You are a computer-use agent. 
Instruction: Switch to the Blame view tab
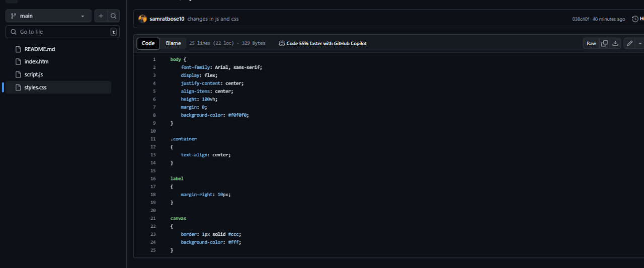coord(173,43)
